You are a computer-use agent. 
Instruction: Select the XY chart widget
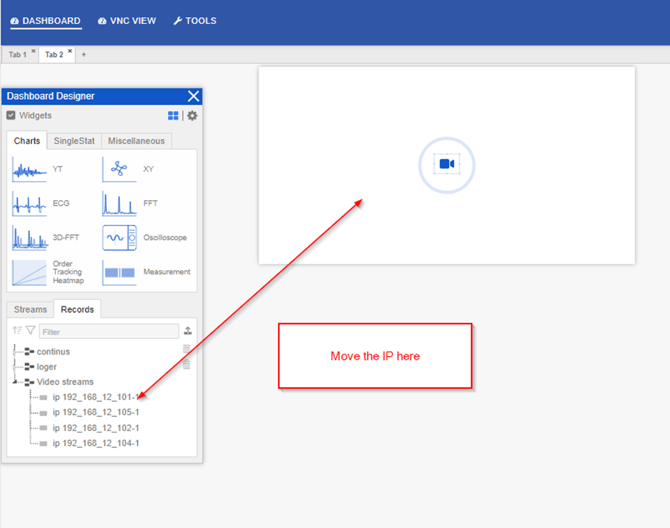(119, 170)
